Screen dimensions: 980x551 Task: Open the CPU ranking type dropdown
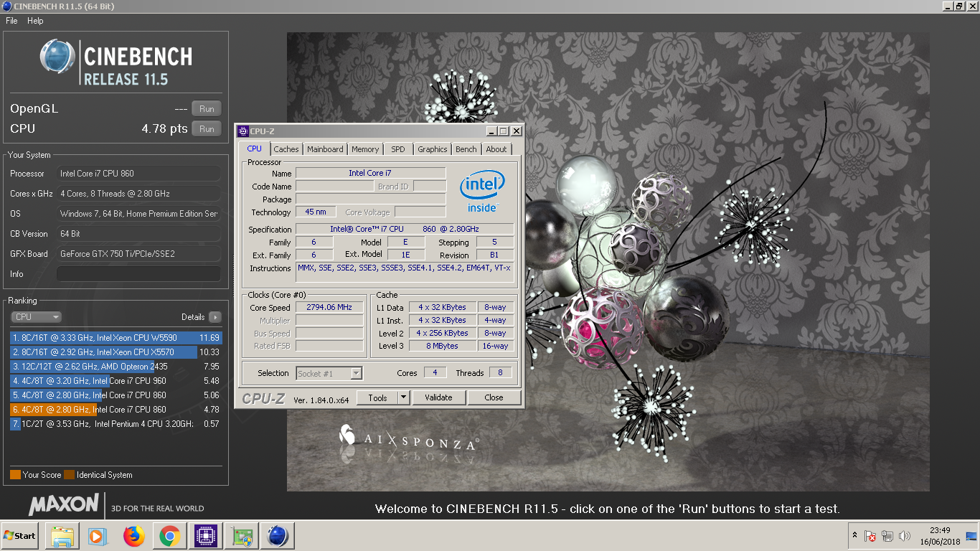tap(36, 317)
